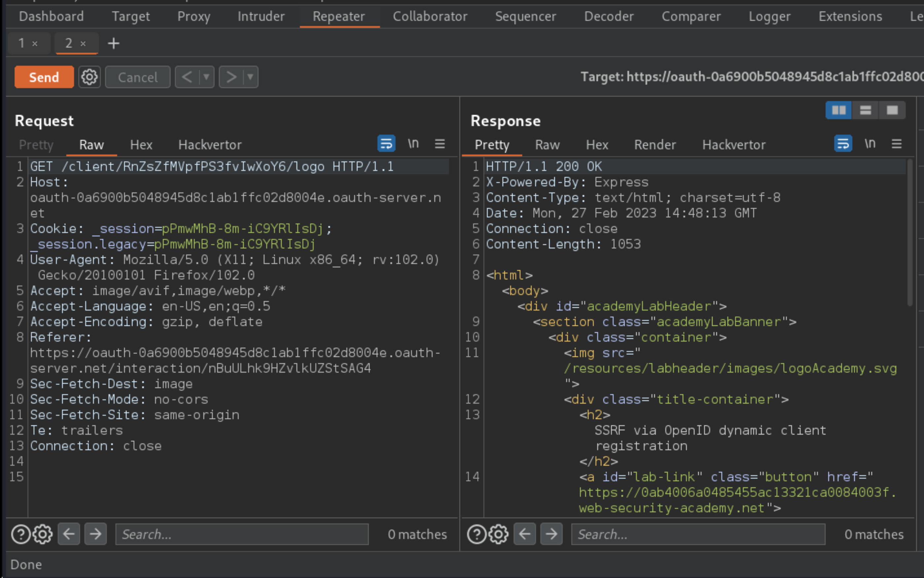Screen dimensions: 924x578
Task: Select Repeater sub-tab 1
Action: point(21,43)
